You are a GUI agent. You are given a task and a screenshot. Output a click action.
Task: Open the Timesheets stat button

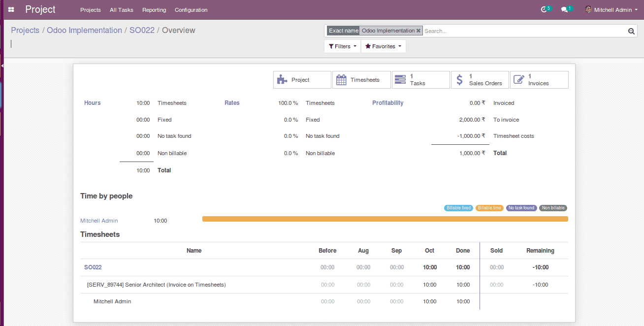(362, 80)
